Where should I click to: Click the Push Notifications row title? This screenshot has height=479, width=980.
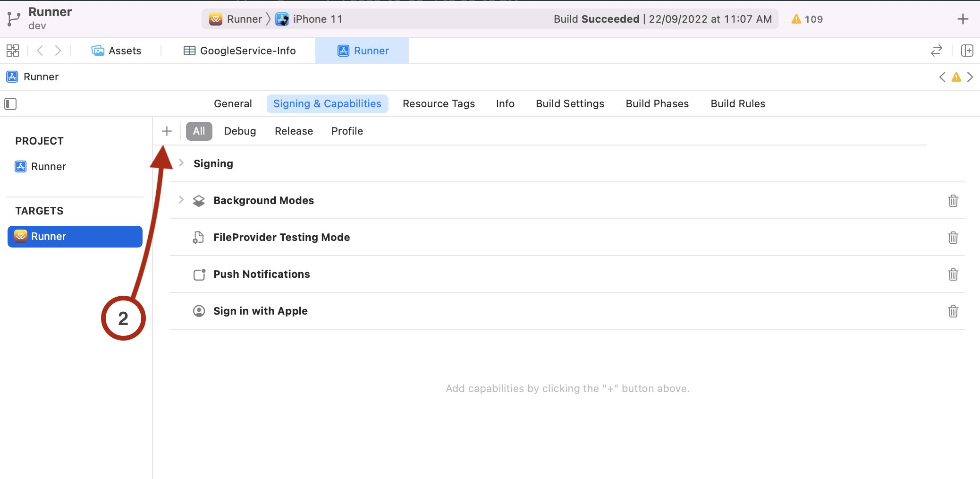click(x=262, y=274)
